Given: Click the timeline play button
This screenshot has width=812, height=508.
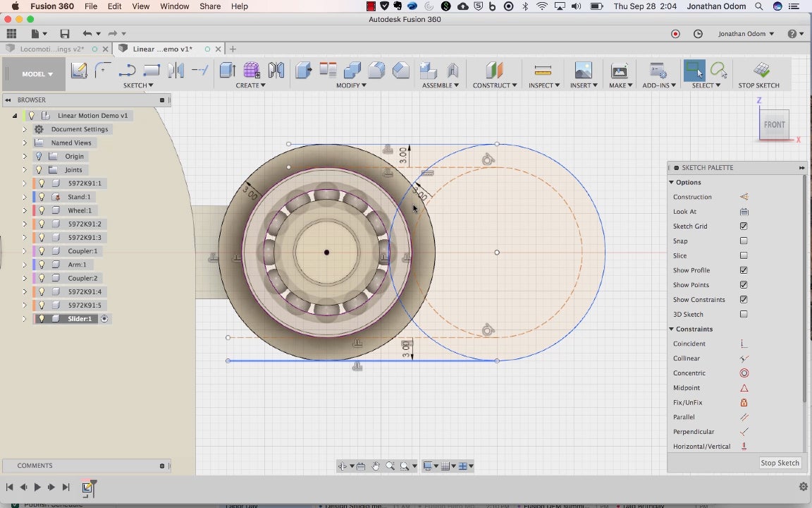Looking at the screenshot, I should pos(37,487).
